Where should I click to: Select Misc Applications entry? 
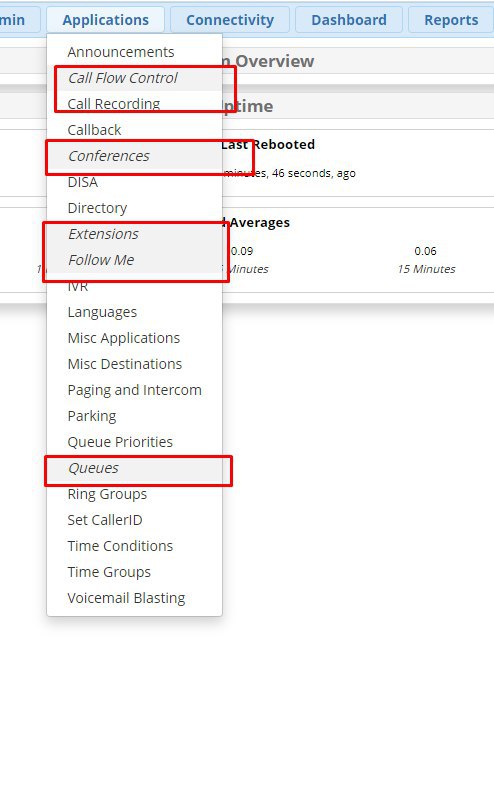click(x=134, y=338)
